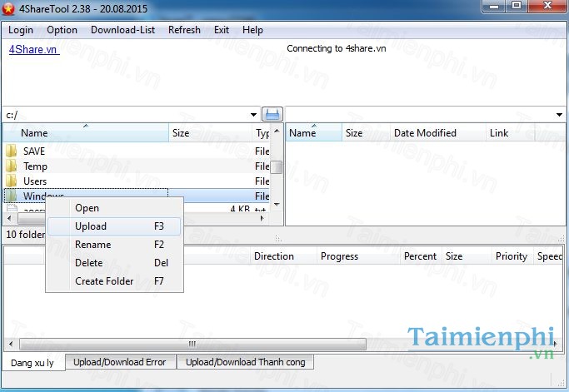Open the Help menu
This screenshot has width=569, height=392.
click(x=252, y=30)
